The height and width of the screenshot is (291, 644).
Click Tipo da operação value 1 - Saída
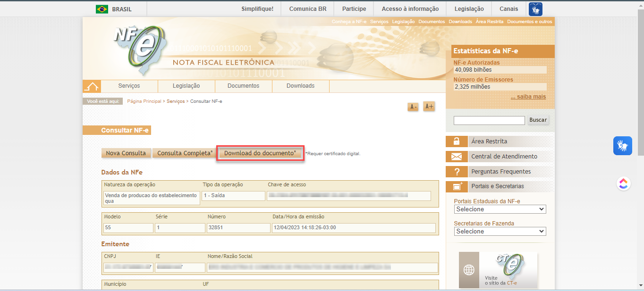[x=233, y=196]
